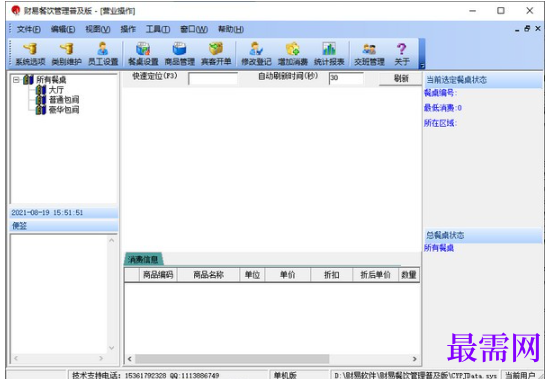559x379 pixels.
Task: Open the 视图(V) menu
Action: point(98,29)
